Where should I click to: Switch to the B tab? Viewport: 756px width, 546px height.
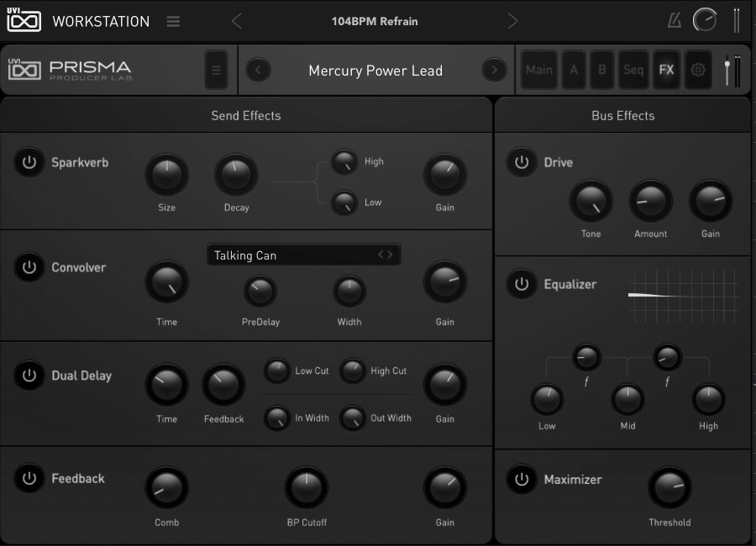pyautogui.click(x=602, y=70)
